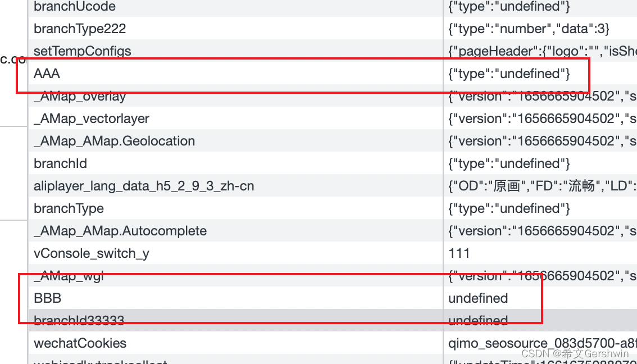Click the branchType key row
Screen dimensions: 637x364
click(x=69, y=208)
